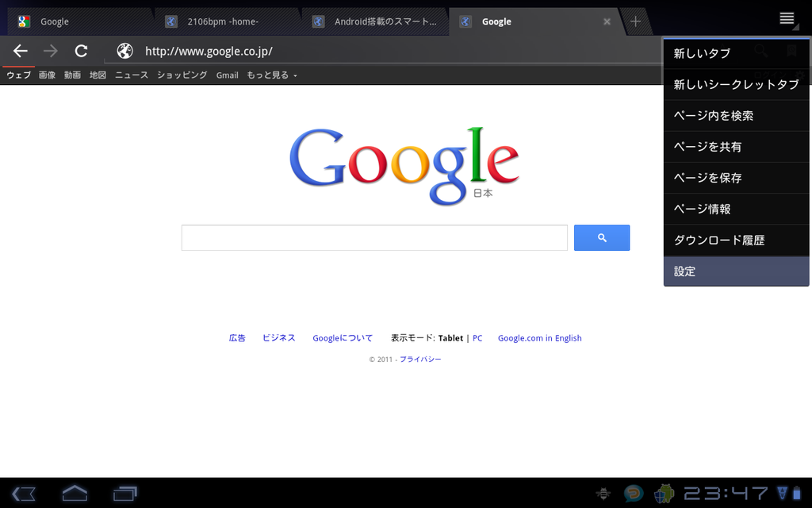
Task: Expand the もっと見る dropdown
Action: click(x=272, y=75)
